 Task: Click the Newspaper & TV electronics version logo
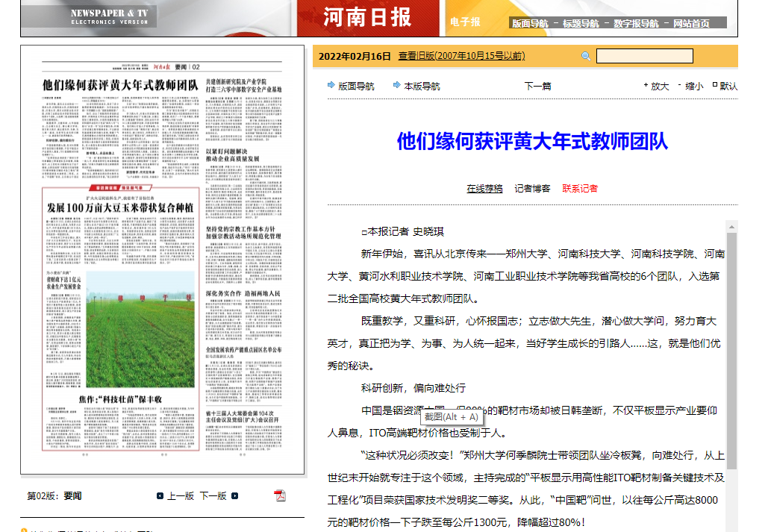[x=110, y=17]
